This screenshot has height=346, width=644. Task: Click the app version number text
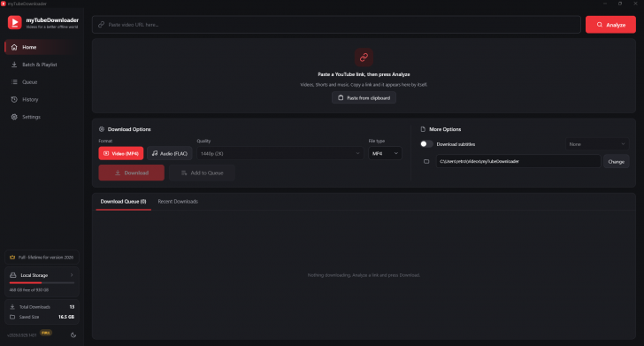pyautogui.click(x=22, y=335)
